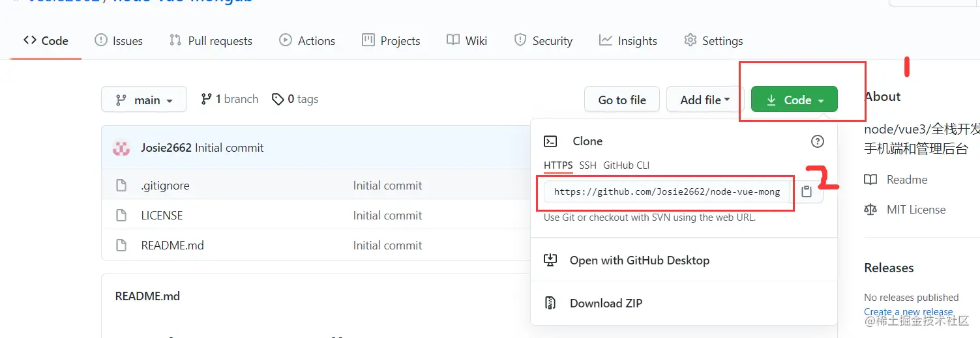Expand the main branch dropdown
The width and height of the screenshot is (980, 338).
144,100
